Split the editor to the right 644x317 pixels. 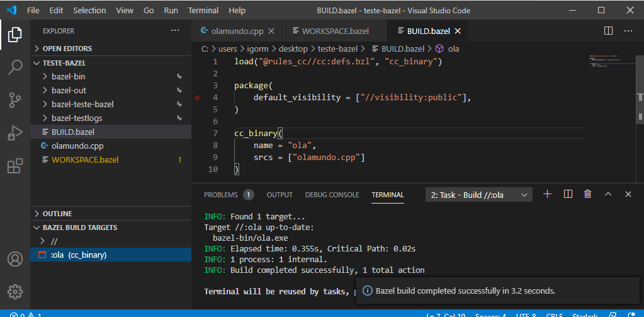coord(608,31)
